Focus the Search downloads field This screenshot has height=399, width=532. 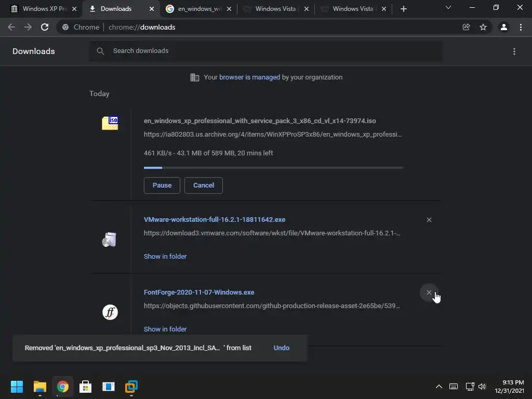click(x=265, y=51)
